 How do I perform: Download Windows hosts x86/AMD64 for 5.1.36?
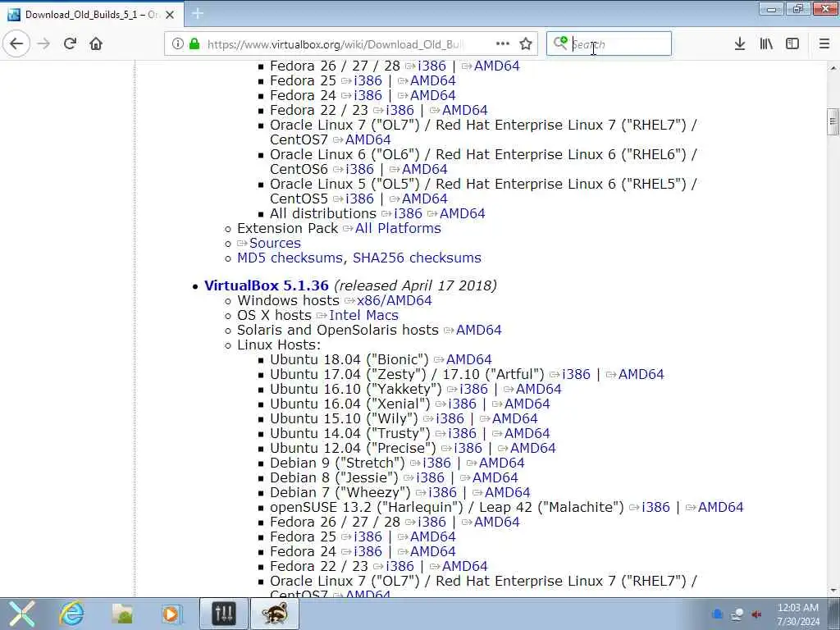(395, 300)
